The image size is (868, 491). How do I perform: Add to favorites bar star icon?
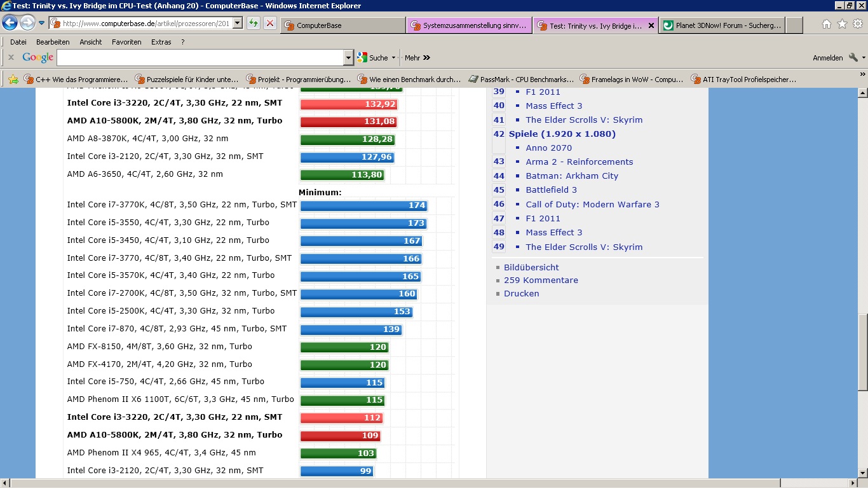13,80
